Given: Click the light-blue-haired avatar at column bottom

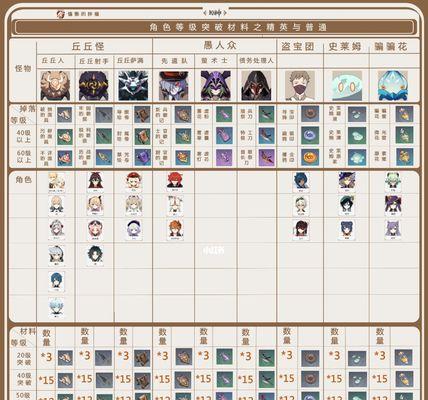Looking at the screenshot, I should (x=56, y=308).
